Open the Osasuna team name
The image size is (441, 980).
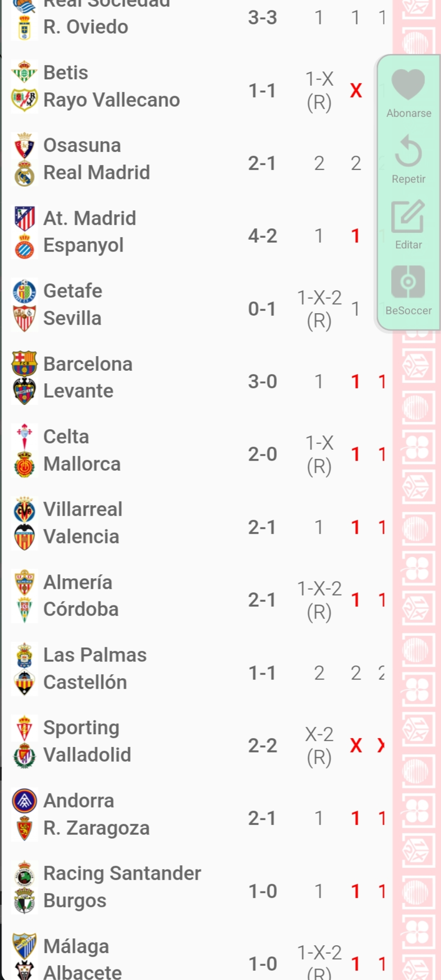82,145
